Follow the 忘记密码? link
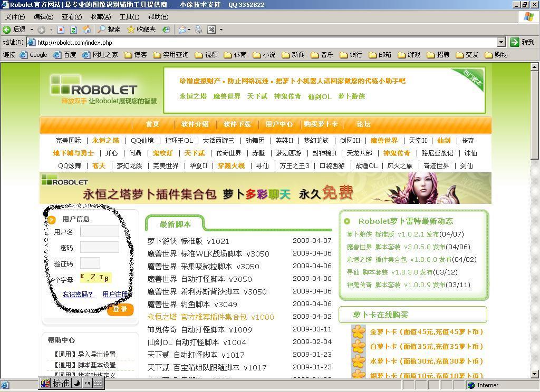The width and height of the screenshot is (540, 392). coord(78,294)
